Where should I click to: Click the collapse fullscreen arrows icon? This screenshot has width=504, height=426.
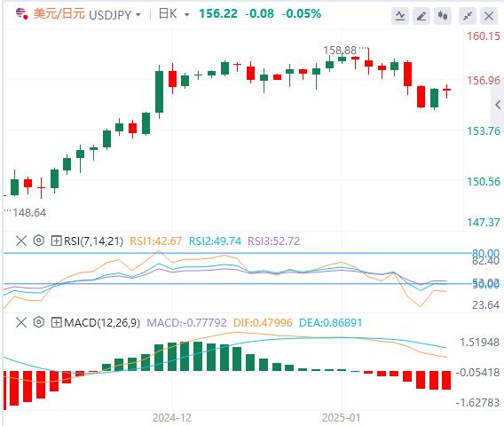(x=468, y=15)
